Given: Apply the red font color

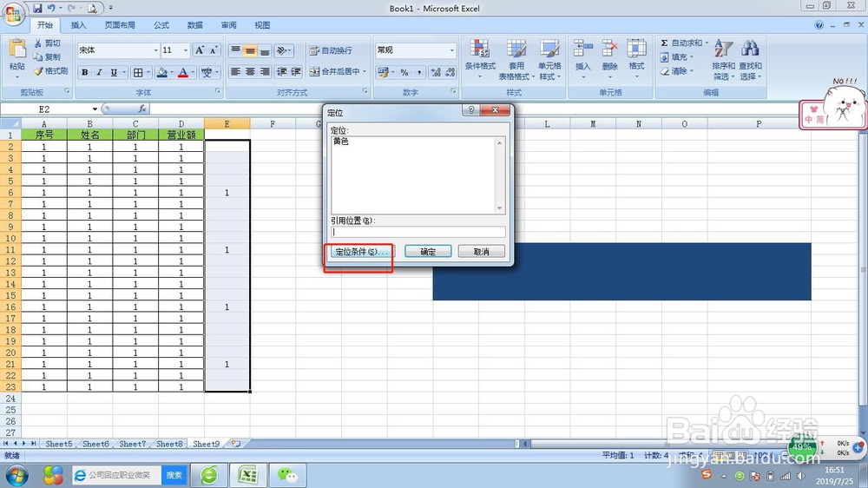Looking at the screenshot, I should coord(183,72).
